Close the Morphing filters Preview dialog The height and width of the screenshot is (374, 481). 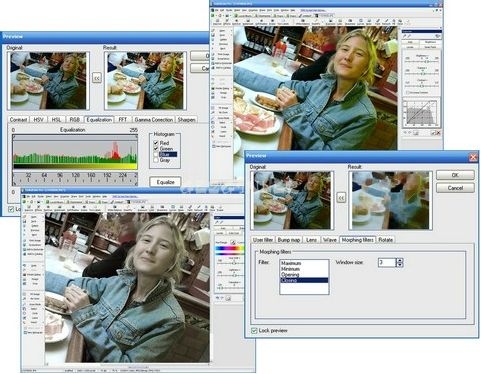(x=473, y=157)
